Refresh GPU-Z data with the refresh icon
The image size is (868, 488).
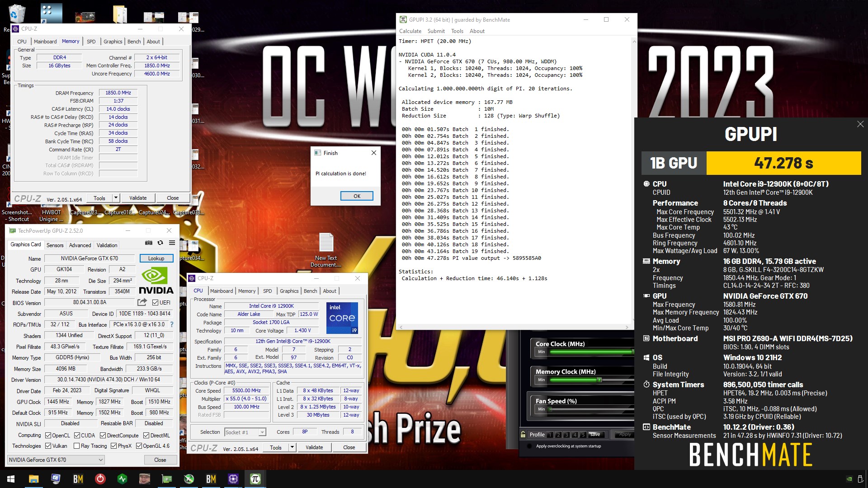(160, 243)
